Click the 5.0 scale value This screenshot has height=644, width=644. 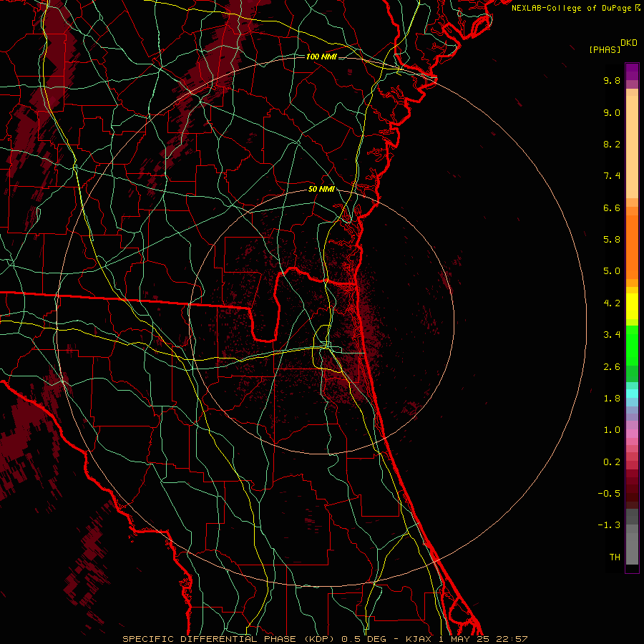tap(612, 271)
